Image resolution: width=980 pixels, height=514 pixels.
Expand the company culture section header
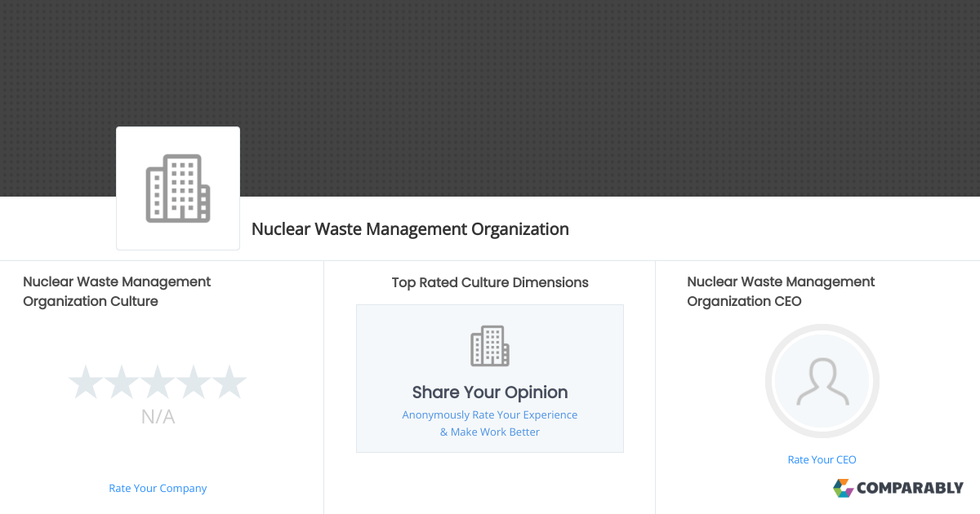tap(117, 291)
